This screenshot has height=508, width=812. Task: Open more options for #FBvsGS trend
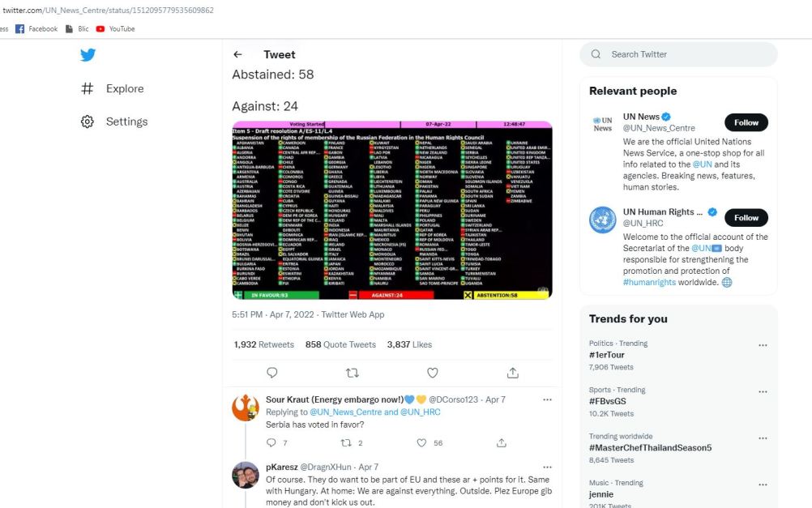(762, 391)
